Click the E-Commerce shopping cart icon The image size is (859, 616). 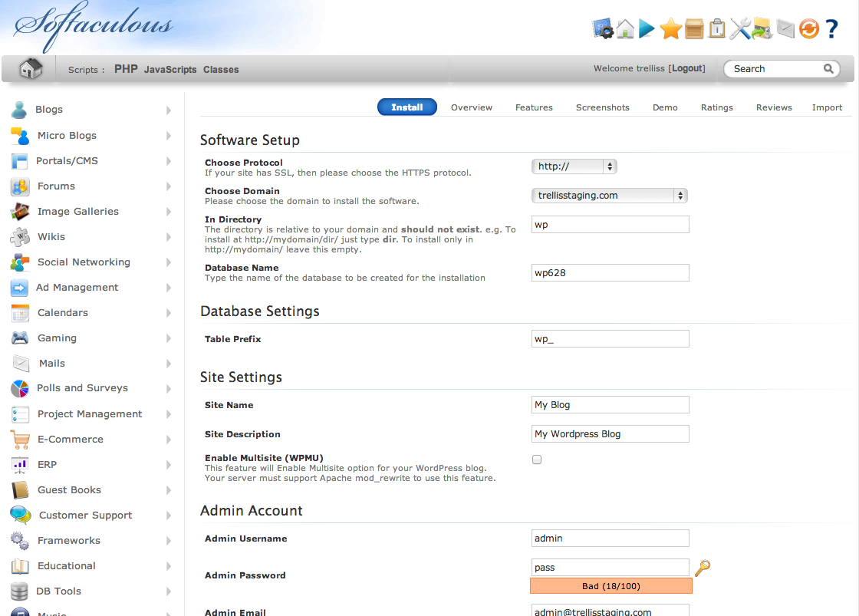coord(20,440)
